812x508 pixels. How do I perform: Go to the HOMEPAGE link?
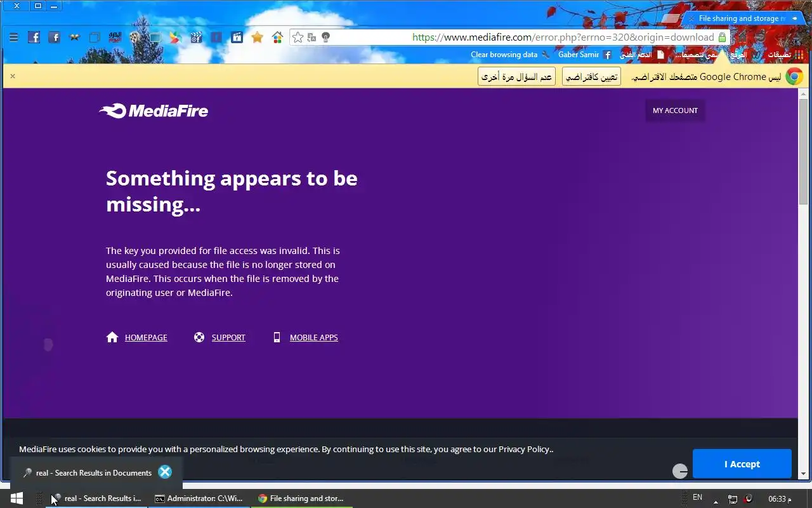click(x=146, y=337)
